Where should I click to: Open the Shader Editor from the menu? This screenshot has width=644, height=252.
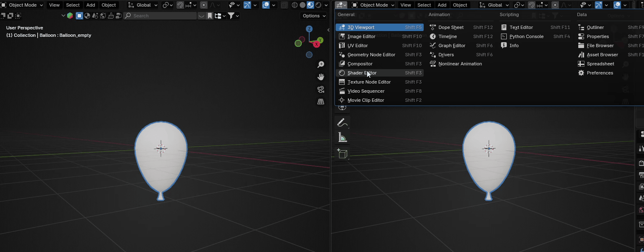point(362,73)
